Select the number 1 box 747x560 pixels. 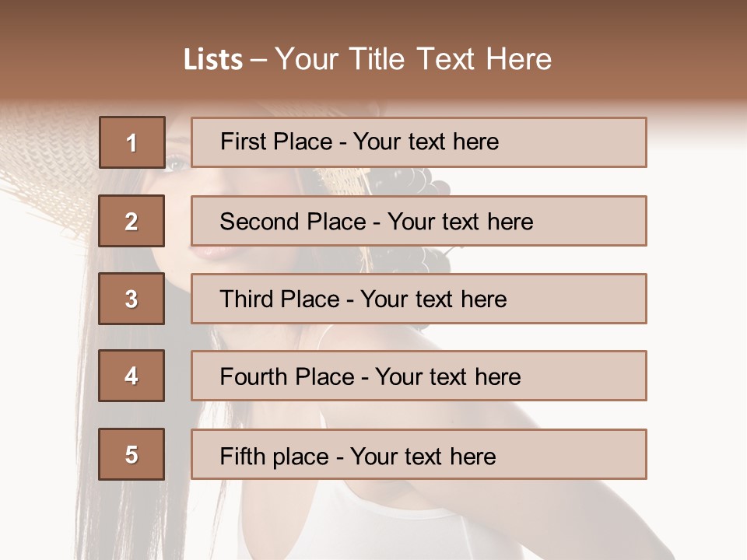[132, 142]
